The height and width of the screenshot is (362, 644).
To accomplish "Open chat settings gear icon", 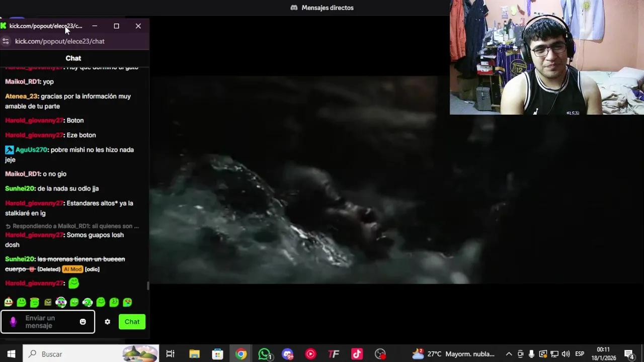I will tap(107, 322).
